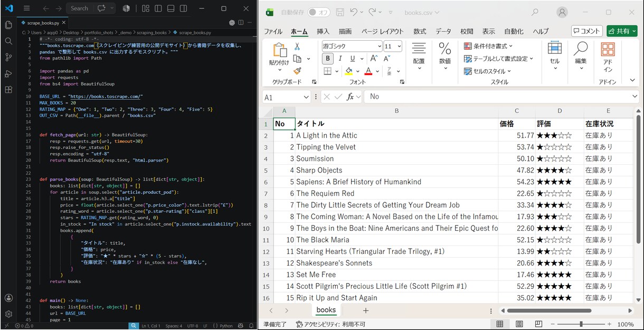Open the font size 11 dropdown

coord(398,46)
